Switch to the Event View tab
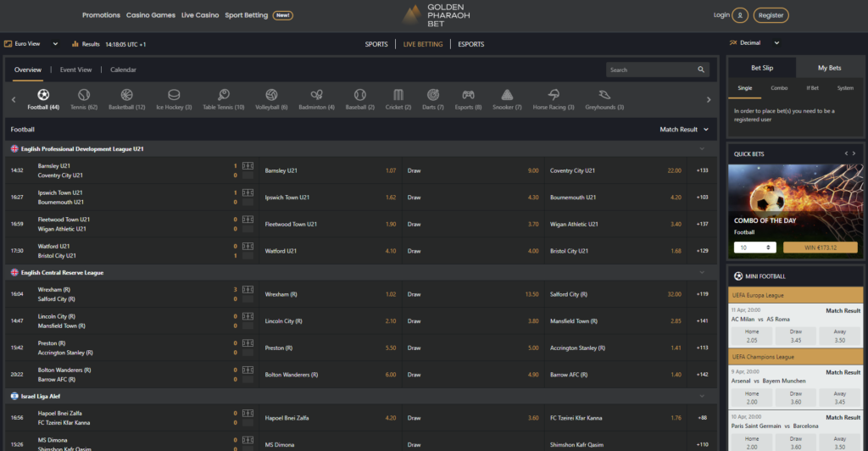Image resolution: width=868 pixels, height=451 pixels. (x=75, y=70)
